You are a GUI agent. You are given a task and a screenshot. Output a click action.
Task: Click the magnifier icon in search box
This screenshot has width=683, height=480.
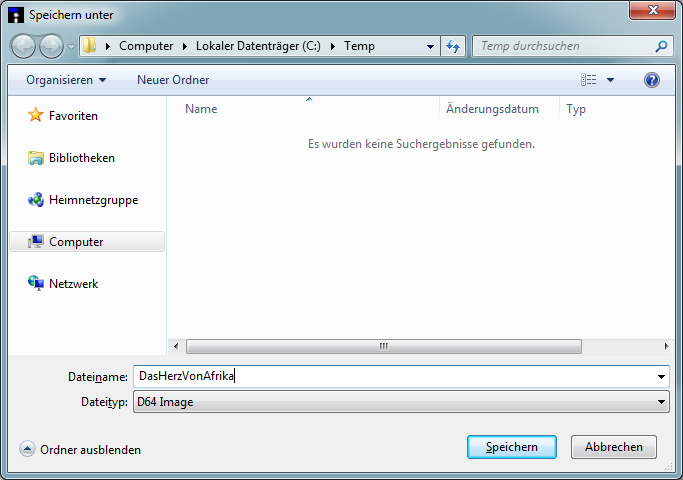click(661, 46)
